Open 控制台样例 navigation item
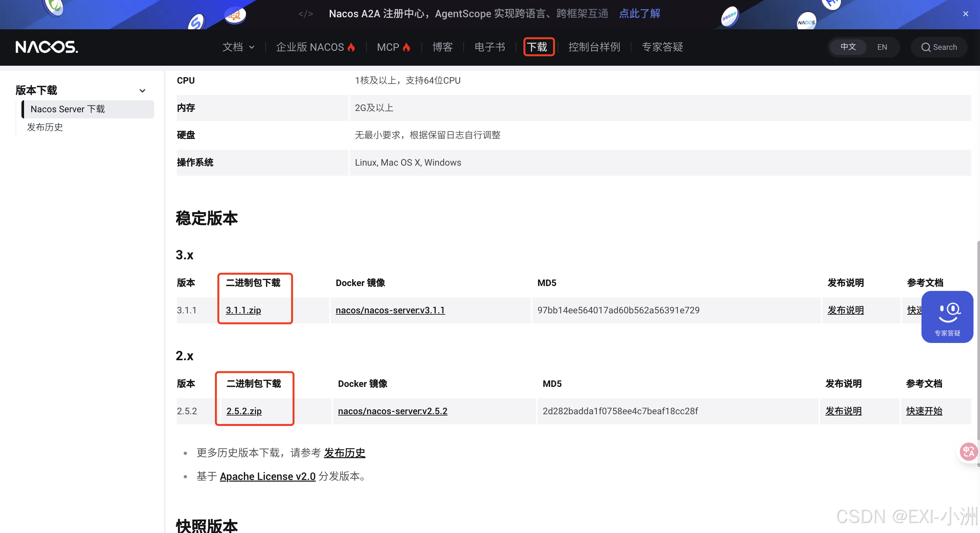Image resolution: width=980 pixels, height=533 pixels. click(594, 47)
